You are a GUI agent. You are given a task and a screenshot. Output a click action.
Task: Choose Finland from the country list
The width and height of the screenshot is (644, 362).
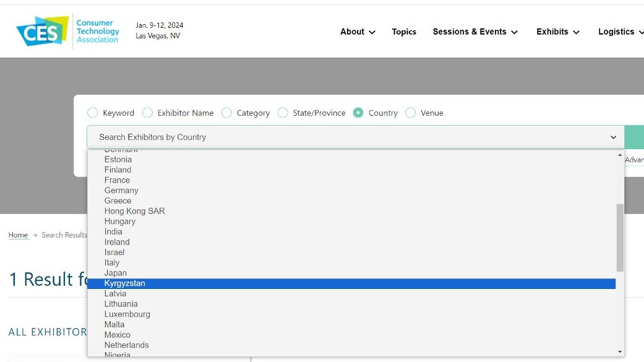coord(351,170)
